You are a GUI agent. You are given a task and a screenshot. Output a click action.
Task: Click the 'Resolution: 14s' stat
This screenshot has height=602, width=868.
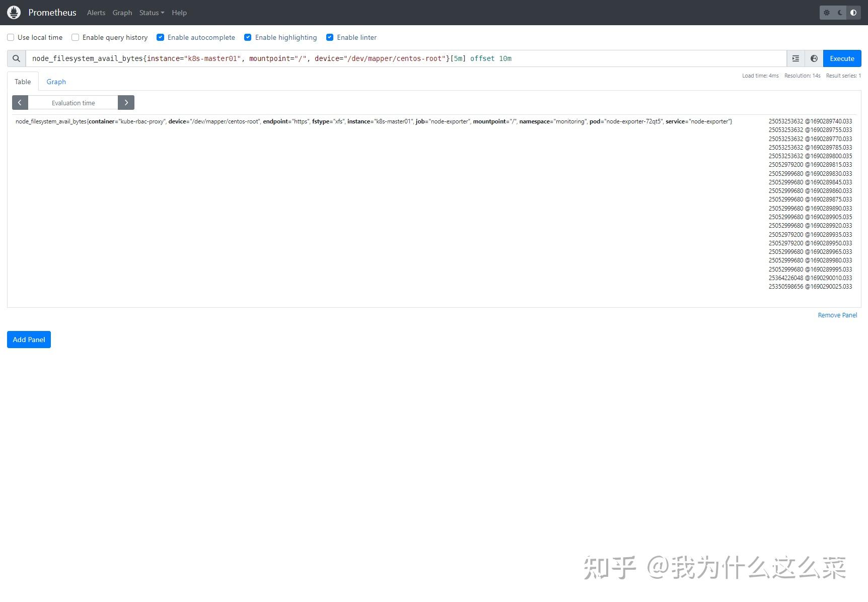(x=802, y=76)
